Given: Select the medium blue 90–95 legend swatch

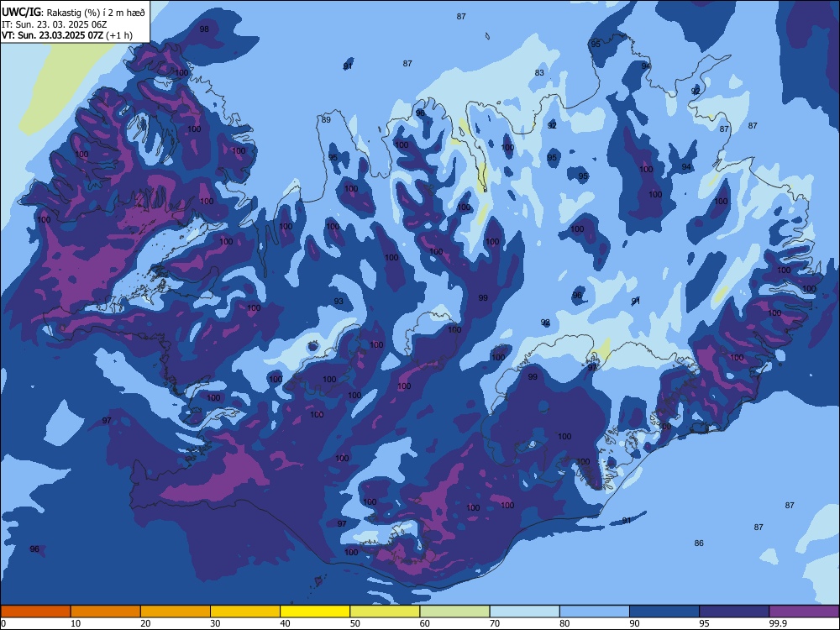Looking at the screenshot, I should [x=664, y=612].
